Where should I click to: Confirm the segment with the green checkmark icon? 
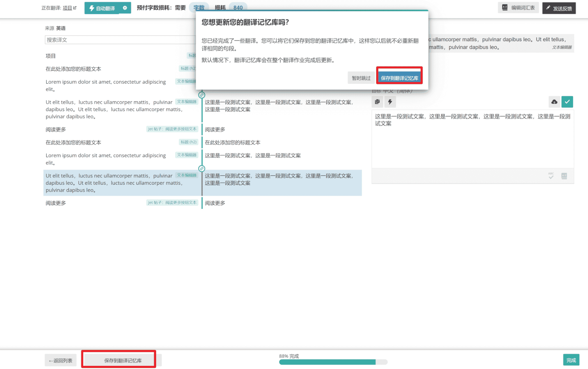pos(567,102)
